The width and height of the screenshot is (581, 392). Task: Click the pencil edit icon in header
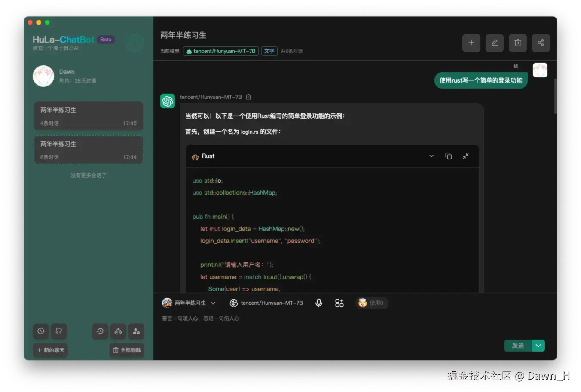click(495, 43)
